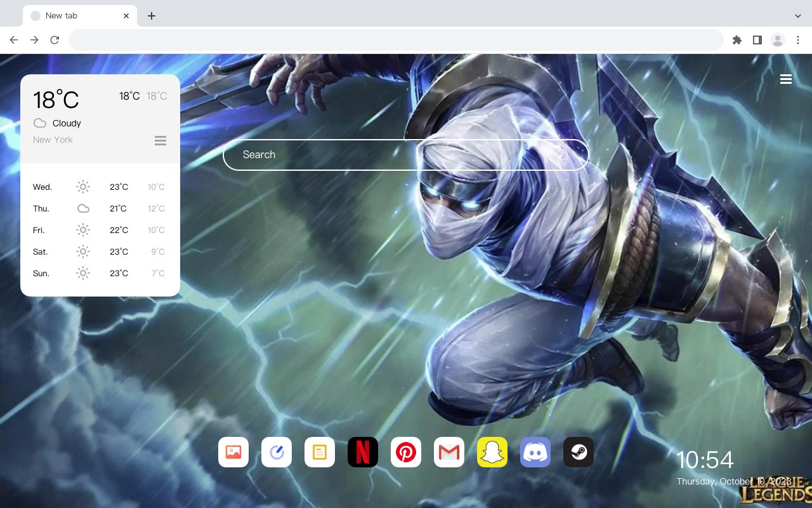Click the Wed. forecast row label
Screen dimensions: 812x508
pos(43,187)
